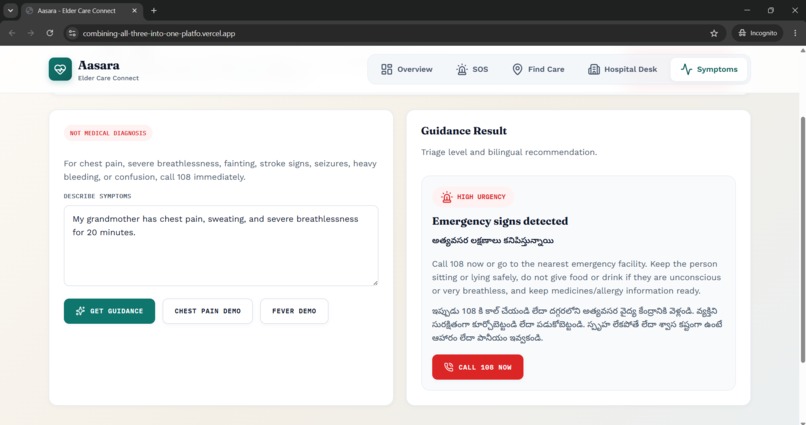Focus the Describe Symptoms text area
The height and width of the screenshot is (425, 806).
click(221, 246)
